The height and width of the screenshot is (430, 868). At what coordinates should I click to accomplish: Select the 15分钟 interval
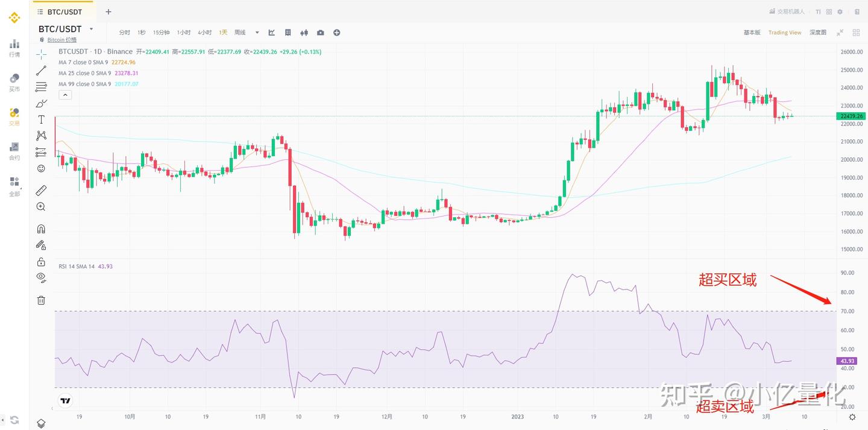[162, 33]
